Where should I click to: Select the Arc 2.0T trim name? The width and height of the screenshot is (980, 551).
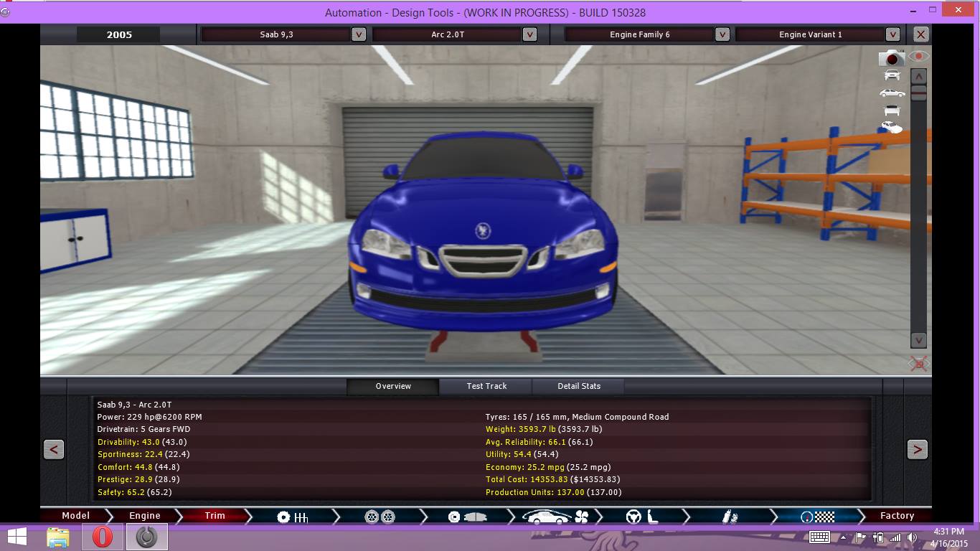tap(448, 34)
